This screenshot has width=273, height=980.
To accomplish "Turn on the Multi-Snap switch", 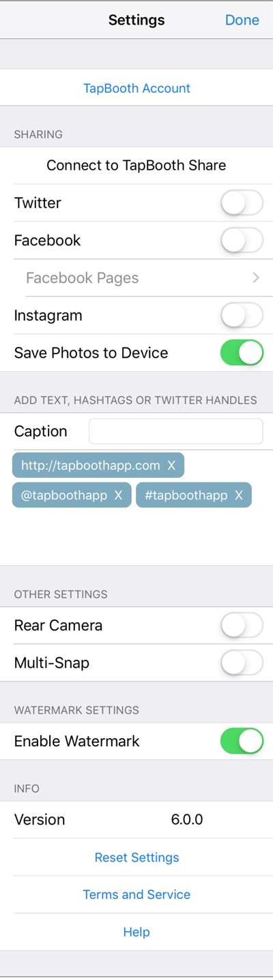I will click(242, 662).
